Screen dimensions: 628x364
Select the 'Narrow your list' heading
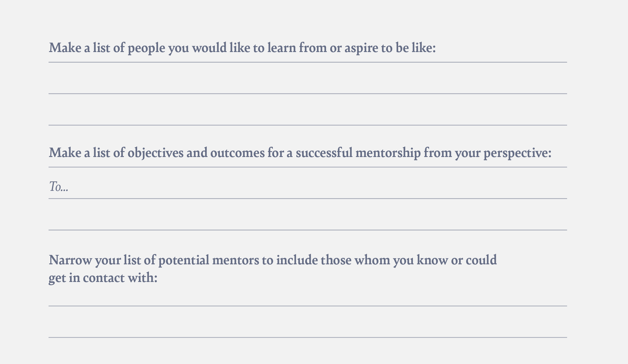pyautogui.click(x=273, y=269)
